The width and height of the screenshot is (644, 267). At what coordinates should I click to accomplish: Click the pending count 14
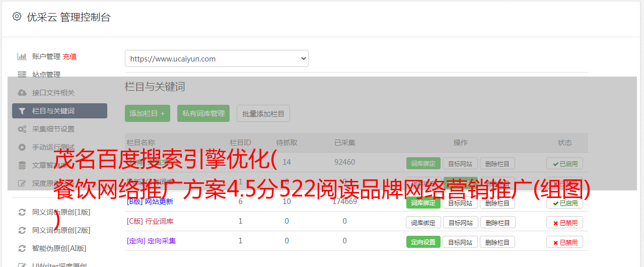(287, 162)
